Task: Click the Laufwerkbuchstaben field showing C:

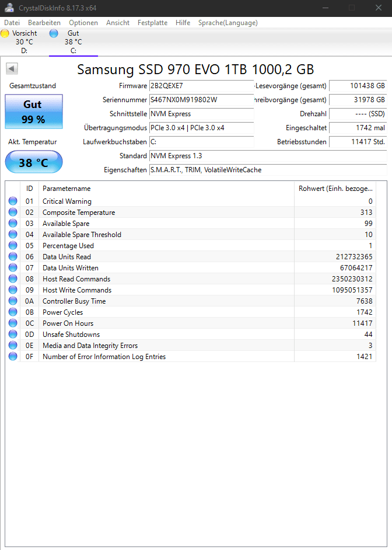Action: coord(201,142)
